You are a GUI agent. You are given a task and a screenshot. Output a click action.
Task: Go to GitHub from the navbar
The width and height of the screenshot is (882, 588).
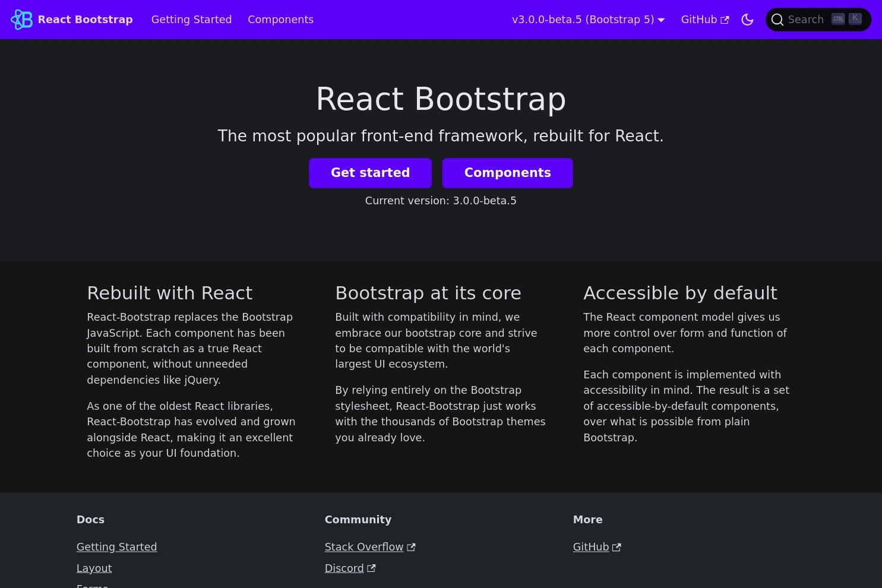[704, 20]
